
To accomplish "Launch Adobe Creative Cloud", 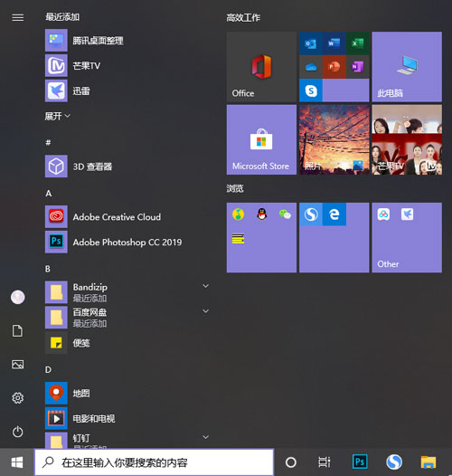I will click(x=126, y=217).
